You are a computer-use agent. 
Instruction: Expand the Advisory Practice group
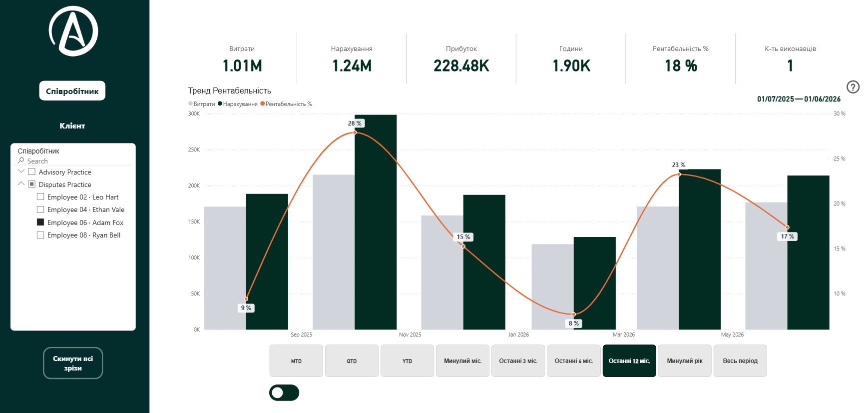tap(21, 171)
